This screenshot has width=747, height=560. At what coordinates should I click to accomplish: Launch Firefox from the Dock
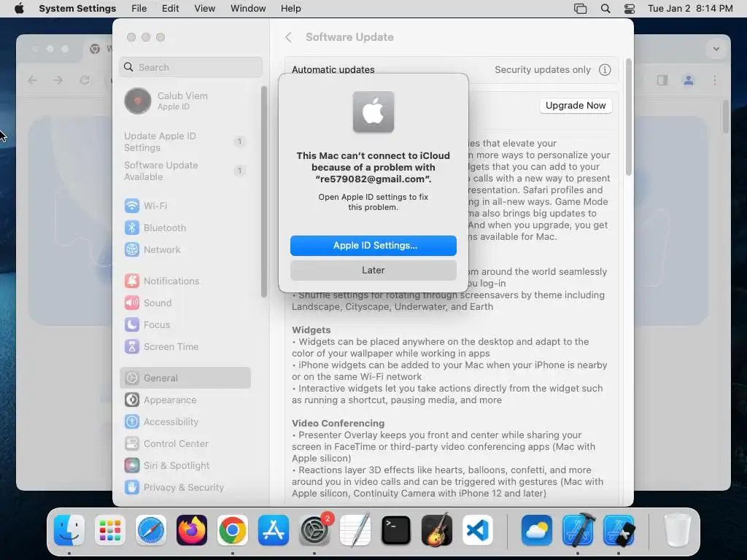[x=192, y=530]
